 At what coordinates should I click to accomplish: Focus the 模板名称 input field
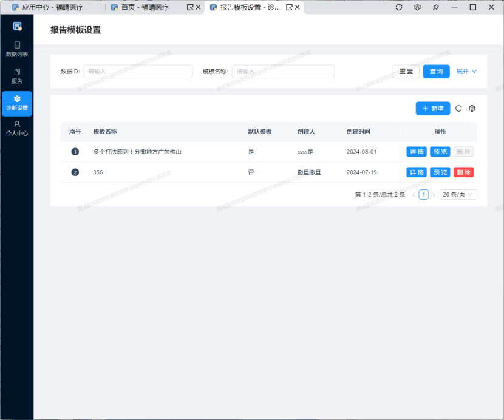283,71
